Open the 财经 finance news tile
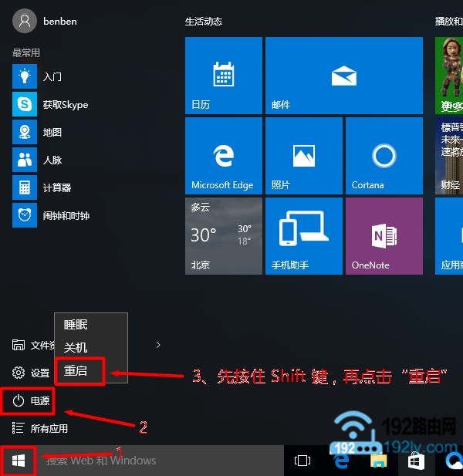Viewport: 463px width, 476px height. 449,156
